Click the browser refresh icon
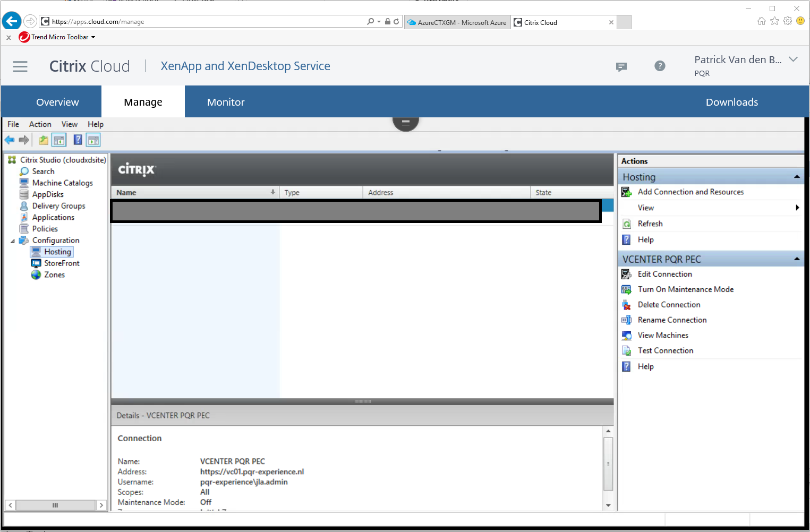The image size is (810, 532). [x=396, y=22]
